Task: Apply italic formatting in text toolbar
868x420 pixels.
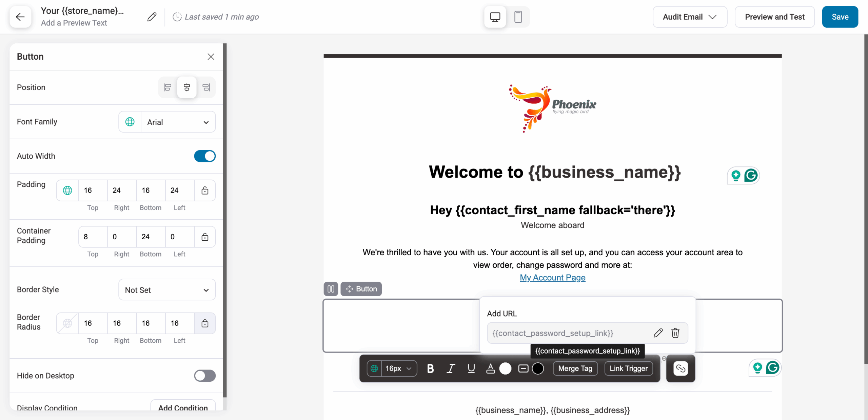Action: point(451,368)
